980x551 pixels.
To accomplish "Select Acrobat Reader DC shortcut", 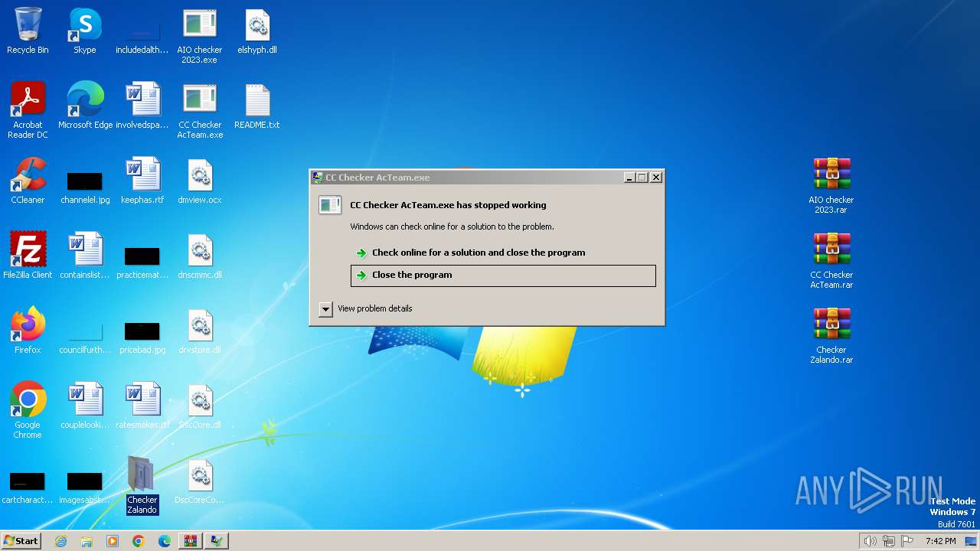I will 28,111.
